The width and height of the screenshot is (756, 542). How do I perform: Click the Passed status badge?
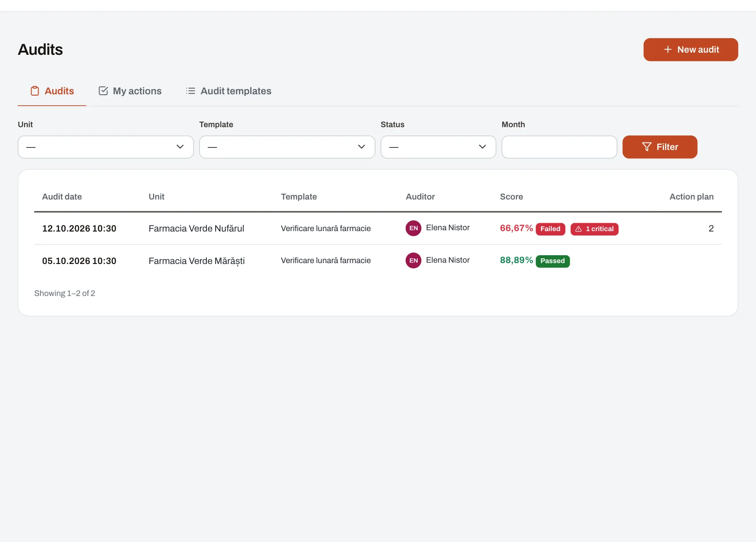553,261
